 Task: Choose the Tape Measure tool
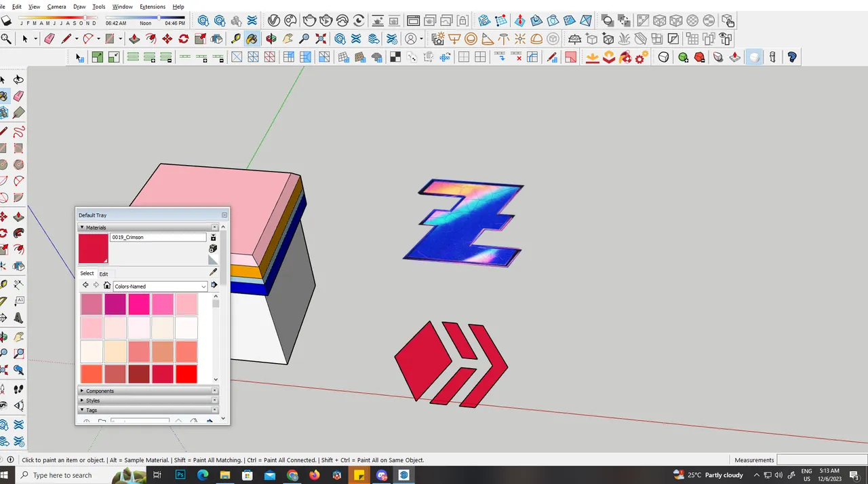pos(236,39)
